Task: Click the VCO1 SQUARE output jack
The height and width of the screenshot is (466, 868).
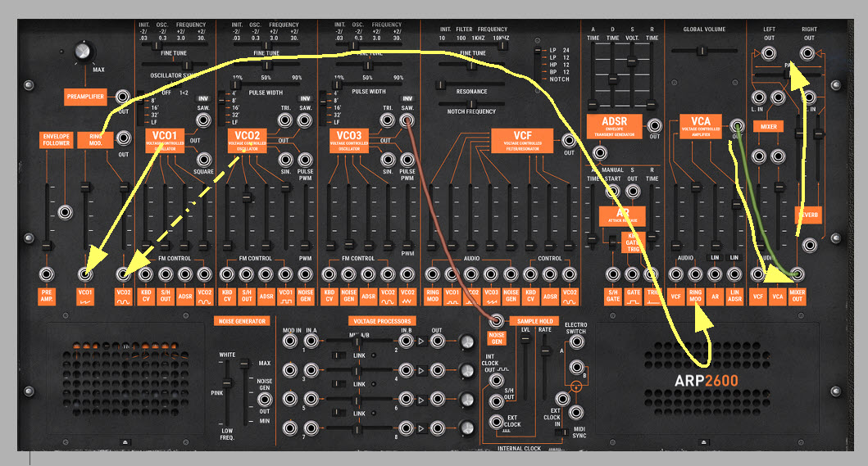Action: point(203,160)
